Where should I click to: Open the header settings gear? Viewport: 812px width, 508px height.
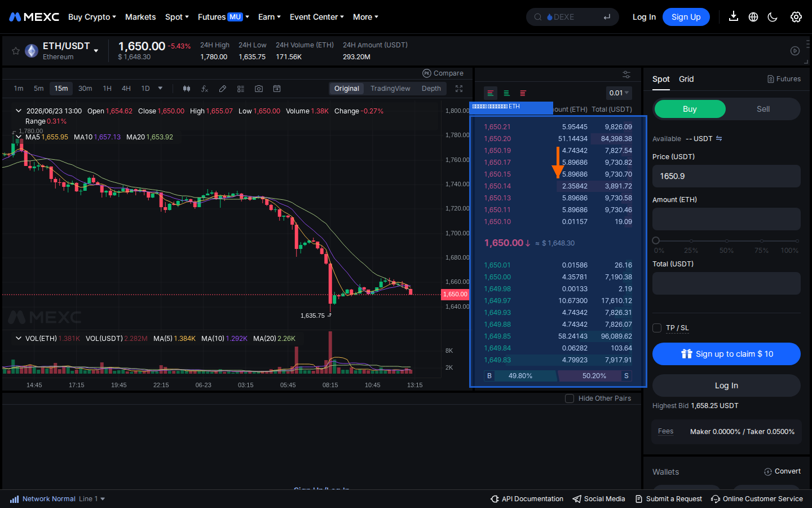[x=796, y=17]
